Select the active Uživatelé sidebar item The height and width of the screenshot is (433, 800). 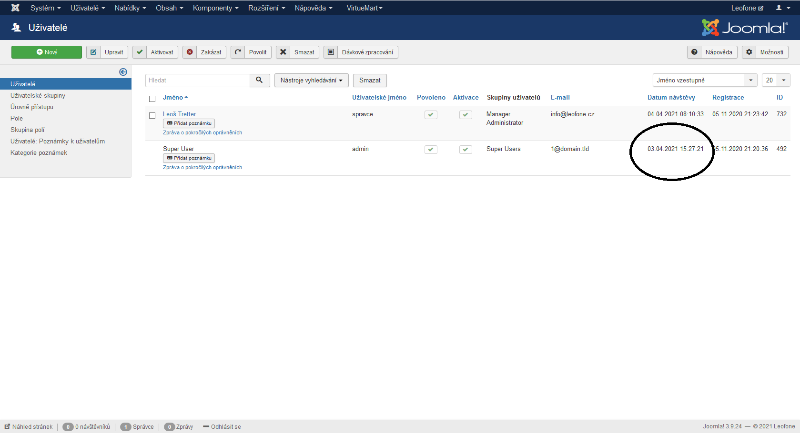pos(66,84)
